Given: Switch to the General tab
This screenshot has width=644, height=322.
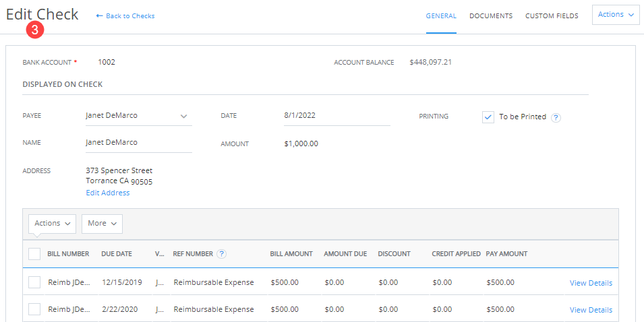Looking at the screenshot, I should 441,16.
